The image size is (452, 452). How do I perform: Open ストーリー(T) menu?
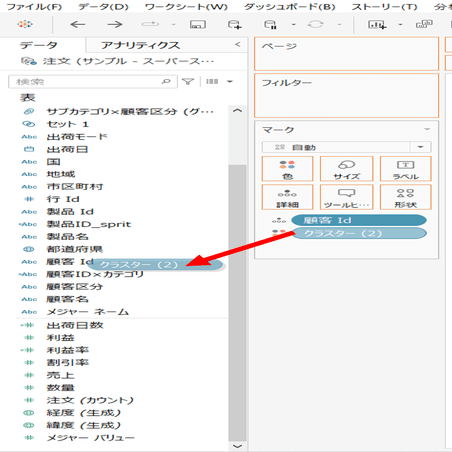click(x=384, y=7)
